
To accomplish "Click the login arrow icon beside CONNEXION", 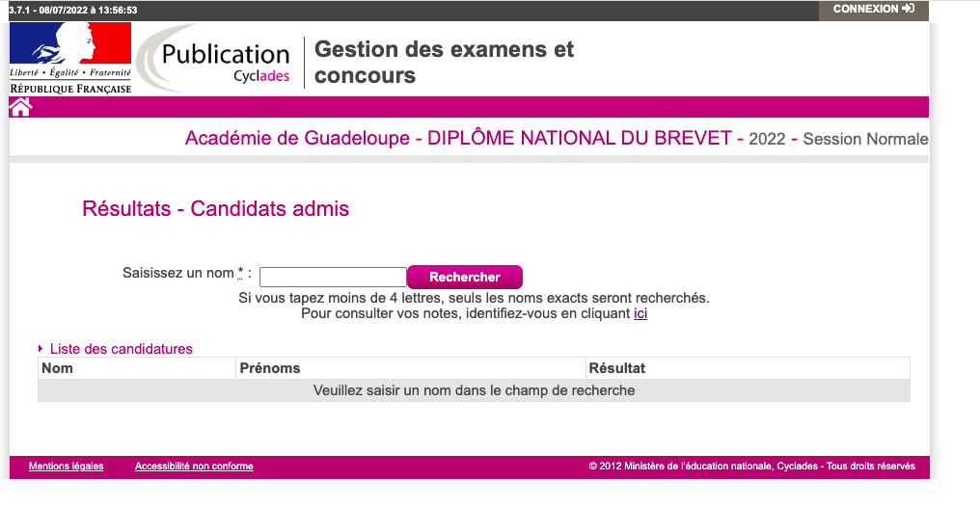I will click(908, 9).
